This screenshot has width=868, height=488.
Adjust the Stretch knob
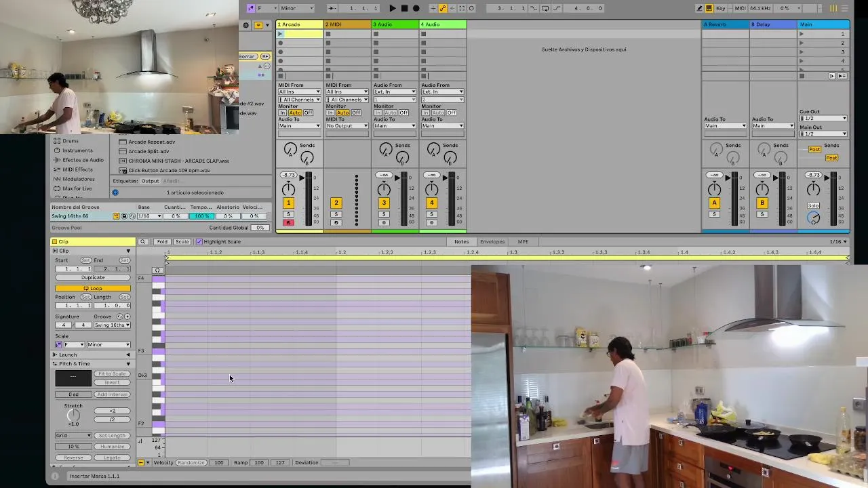point(73,415)
